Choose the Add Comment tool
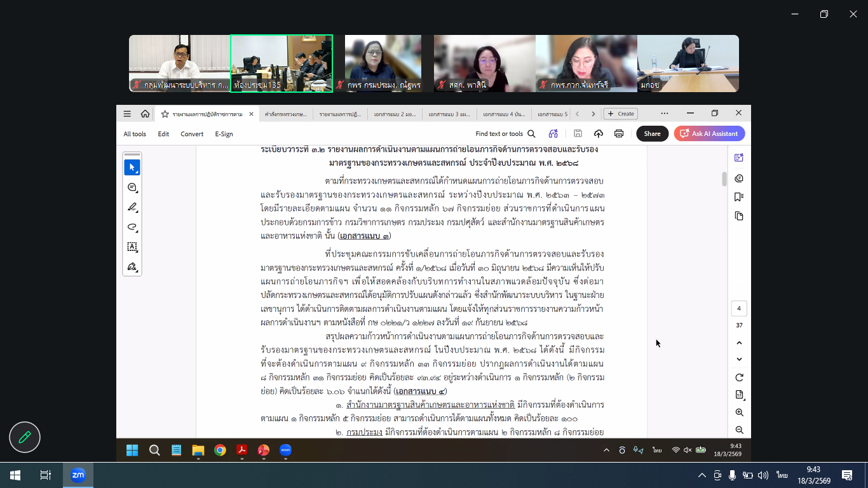 pyautogui.click(x=132, y=187)
